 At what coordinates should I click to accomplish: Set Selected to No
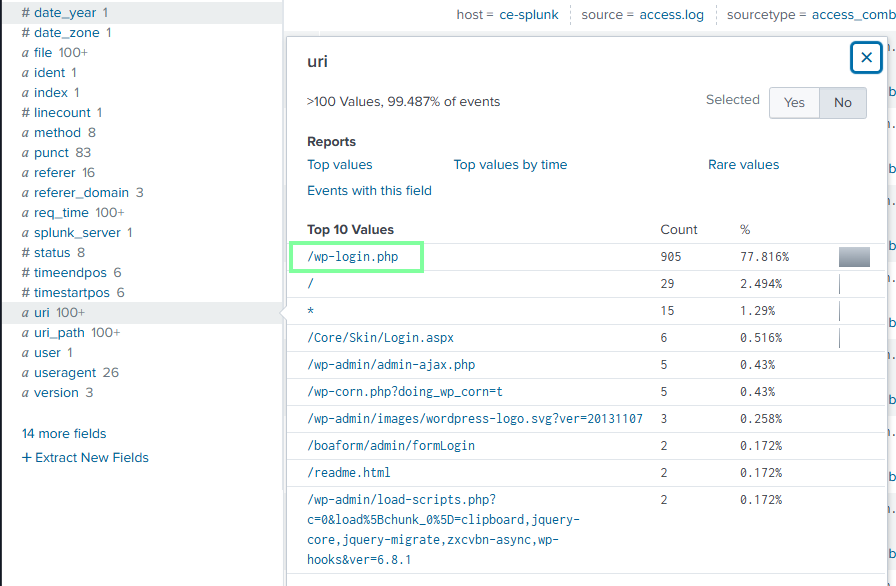click(x=842, y=103)
